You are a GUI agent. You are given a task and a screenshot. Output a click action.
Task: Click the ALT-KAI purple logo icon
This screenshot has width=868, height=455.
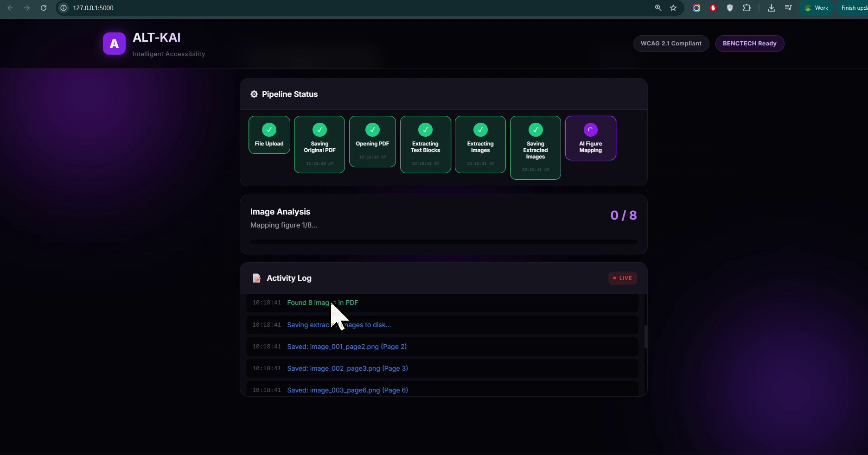[x=114, y=44]
